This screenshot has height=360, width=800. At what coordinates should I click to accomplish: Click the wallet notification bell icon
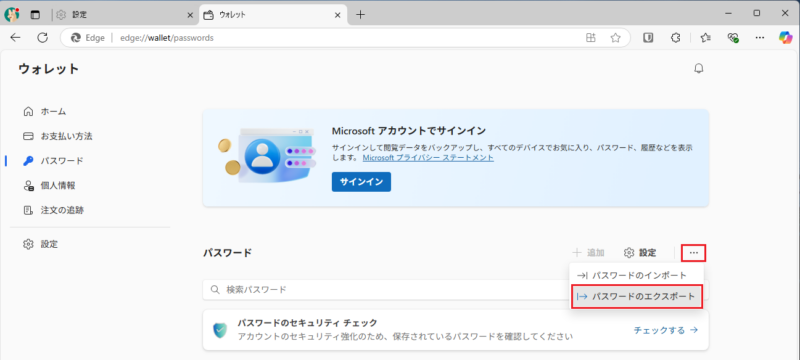699,68
